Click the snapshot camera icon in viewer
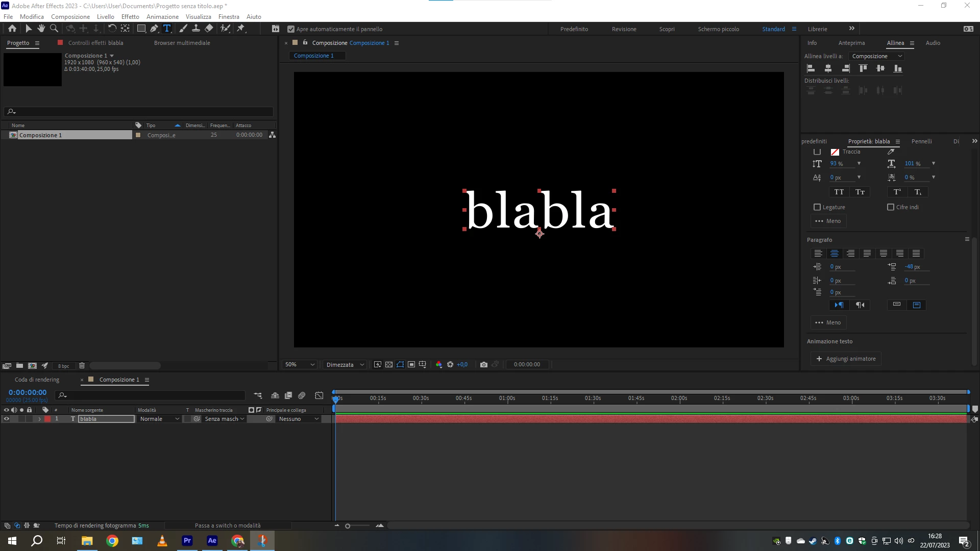Screen dimensions: 980x551 coord(483,364)
